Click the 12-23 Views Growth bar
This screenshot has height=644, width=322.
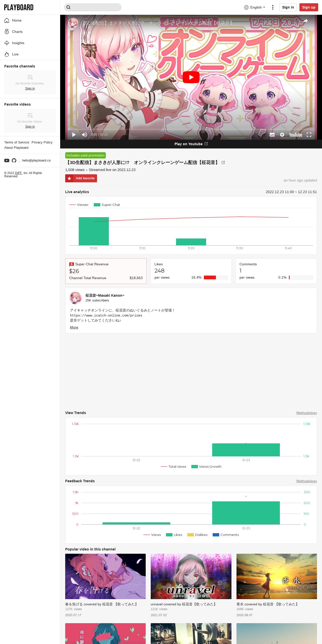[x=246, y=450]
